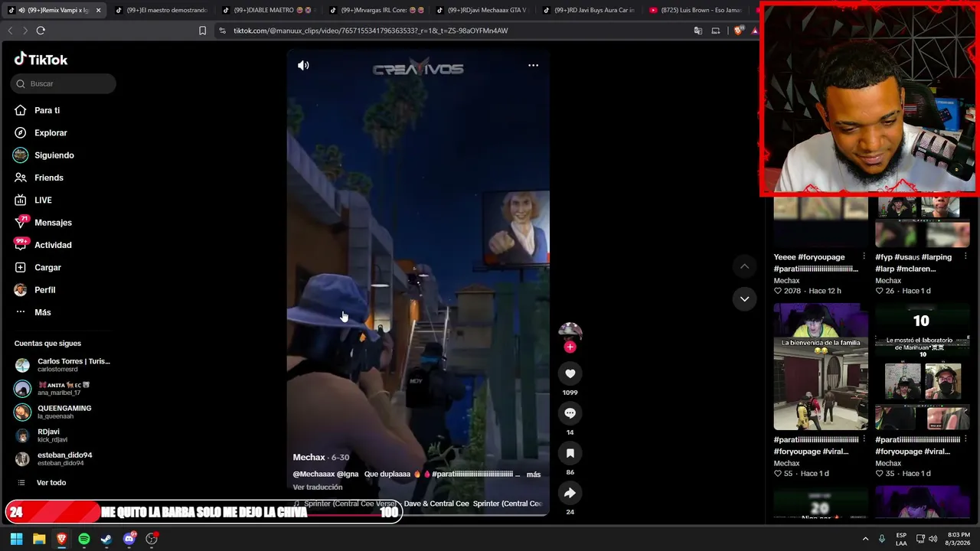Go to the previous video arrow
980x551 pixels.
point(744,266)
